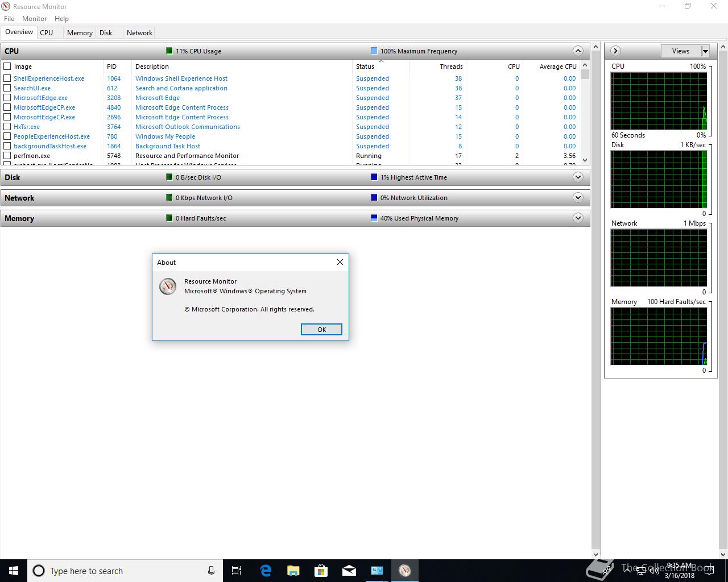The height and width of the screenshot is (582, 728).
Task: Click the Resource Monitor title bar icon
Action: tap(6, 6)
